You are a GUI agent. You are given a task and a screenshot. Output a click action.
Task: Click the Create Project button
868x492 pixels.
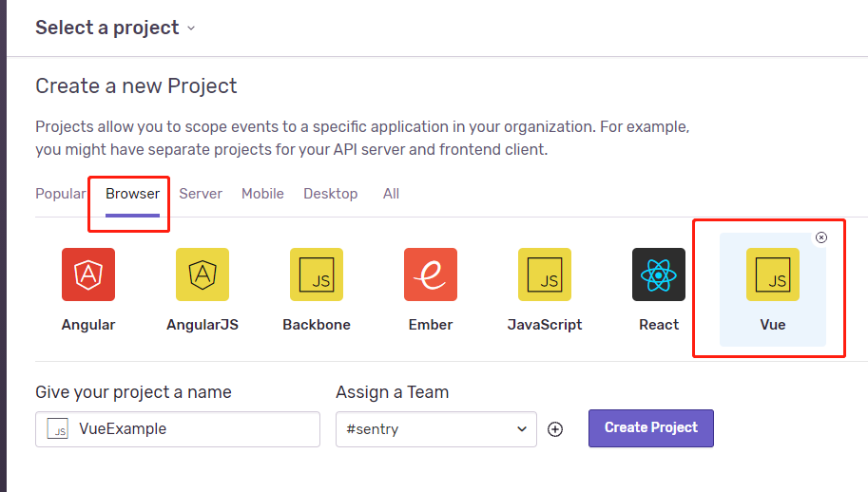click(x=651, y=427)
